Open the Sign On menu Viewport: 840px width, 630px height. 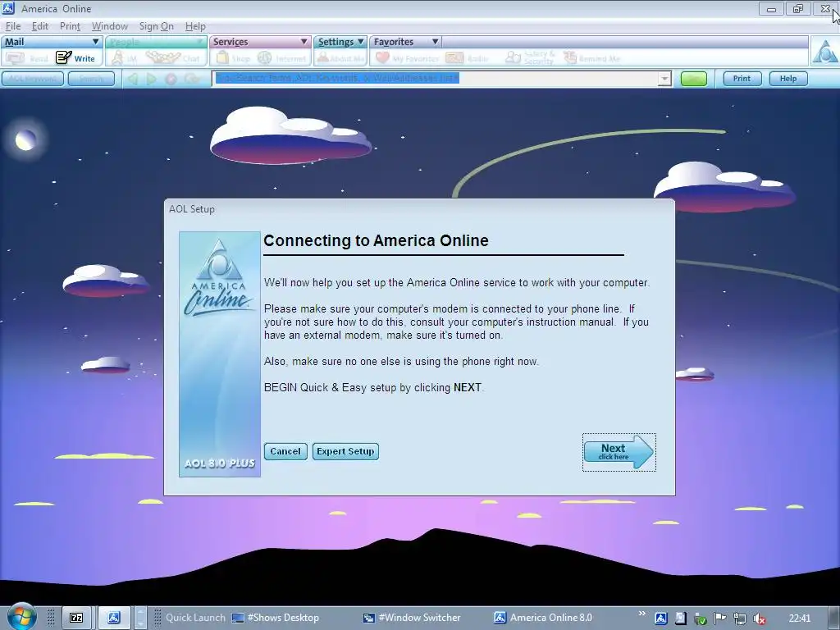click(157, 25)
